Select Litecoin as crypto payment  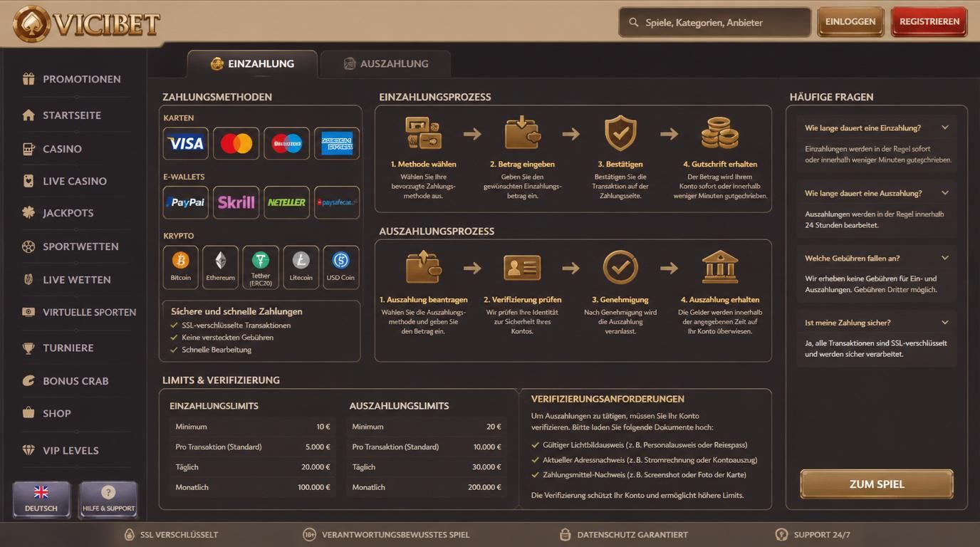pyautogui.click(x=301, y=267)
